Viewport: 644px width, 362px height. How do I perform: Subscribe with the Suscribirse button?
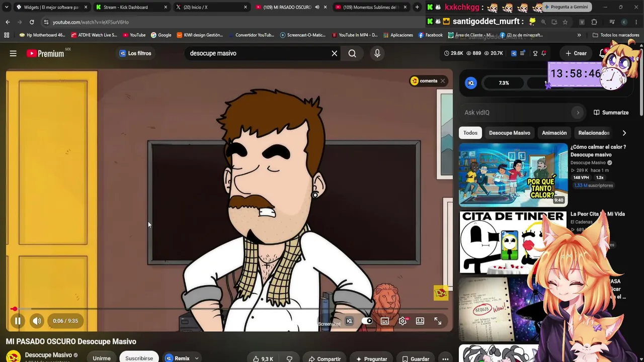click(139, 358)
